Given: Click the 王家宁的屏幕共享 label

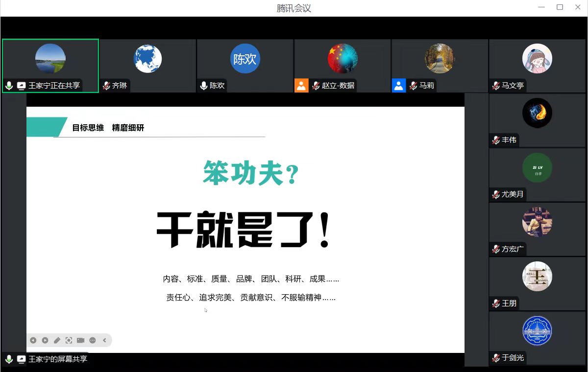Looking at the screenshot, I should pyautogui.click(x=58, y=359).
